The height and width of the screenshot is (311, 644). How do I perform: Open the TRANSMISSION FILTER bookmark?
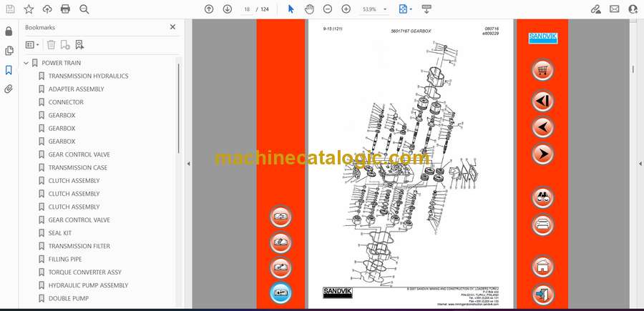tap(79, 246)
